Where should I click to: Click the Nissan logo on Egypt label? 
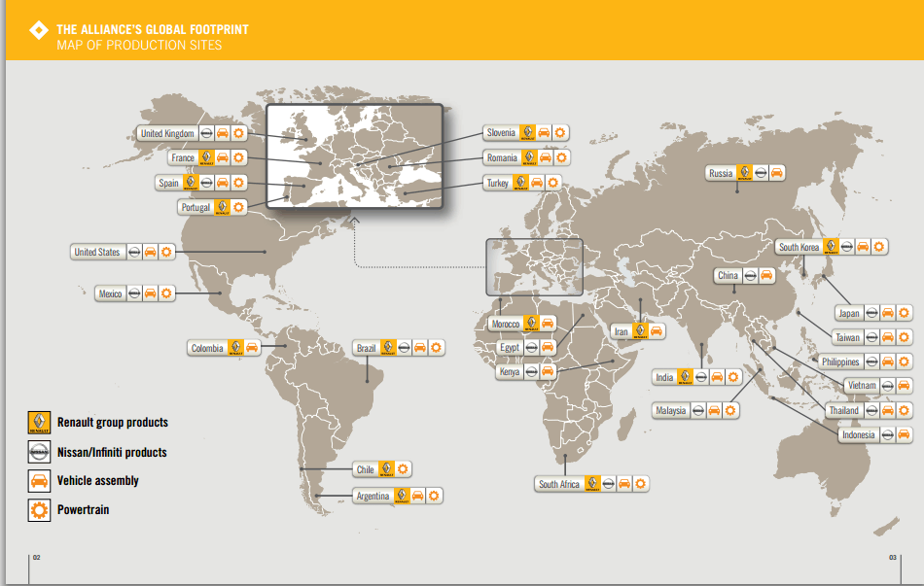(531, 348)
